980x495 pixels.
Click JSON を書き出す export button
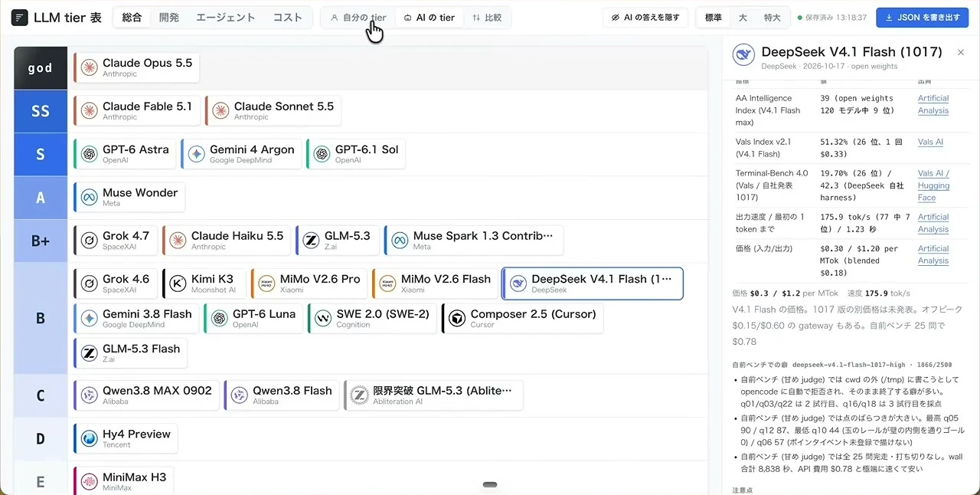(923, 18)
